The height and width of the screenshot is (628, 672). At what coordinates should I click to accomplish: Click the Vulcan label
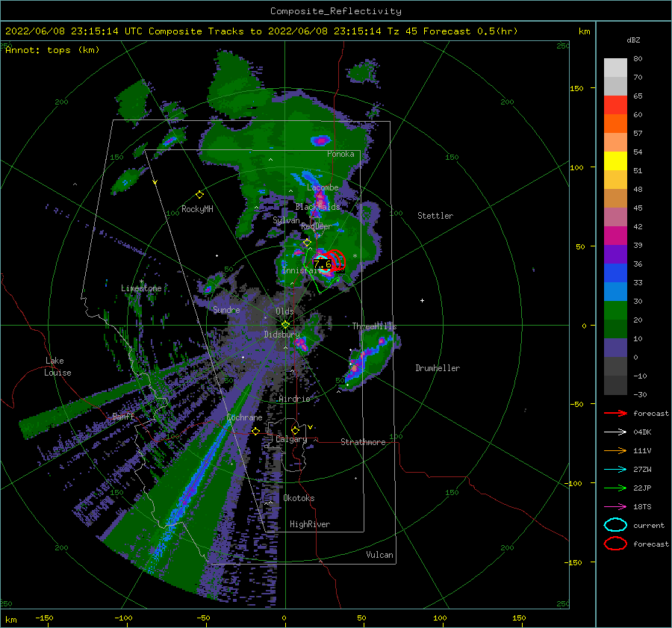[380, 555]
